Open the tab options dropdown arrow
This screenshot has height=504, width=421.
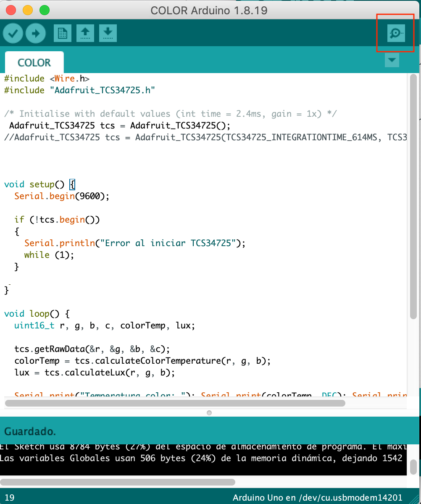(392, 60)
